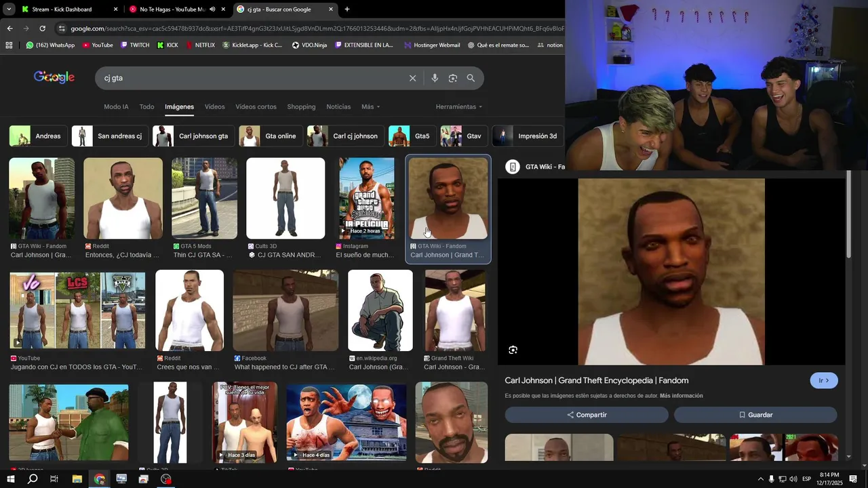Click the Ir button
Viewport: 868px width, 488px height.
pos(824,380)
